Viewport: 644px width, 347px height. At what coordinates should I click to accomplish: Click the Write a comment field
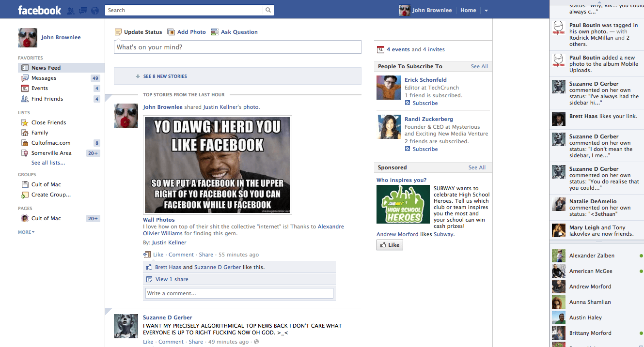(x=239, y=293)
